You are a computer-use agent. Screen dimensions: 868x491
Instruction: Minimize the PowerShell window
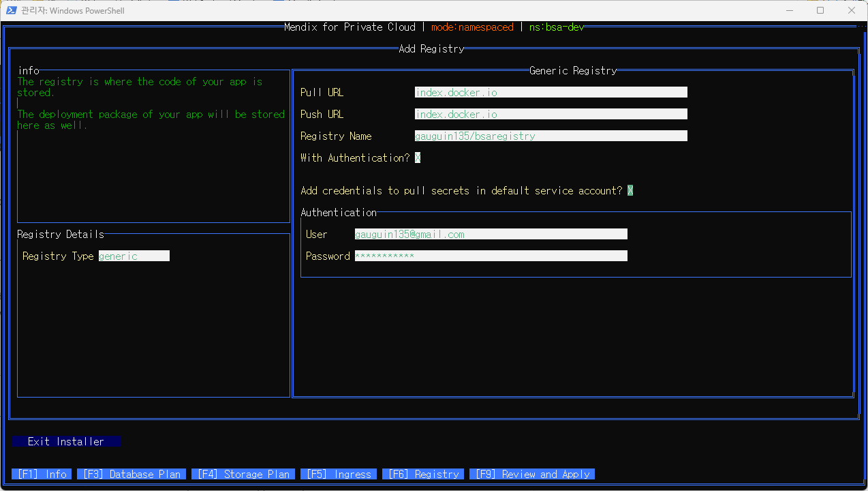(789, 10)
